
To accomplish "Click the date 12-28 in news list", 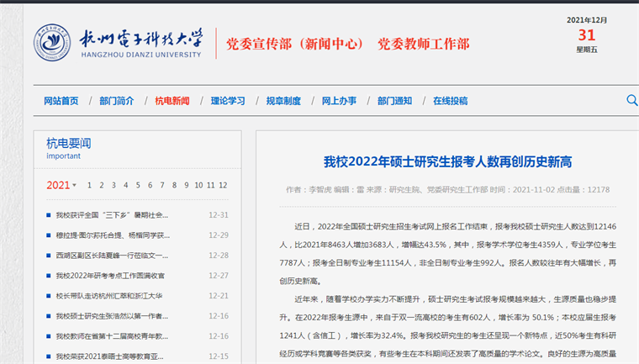I will 219,256.
